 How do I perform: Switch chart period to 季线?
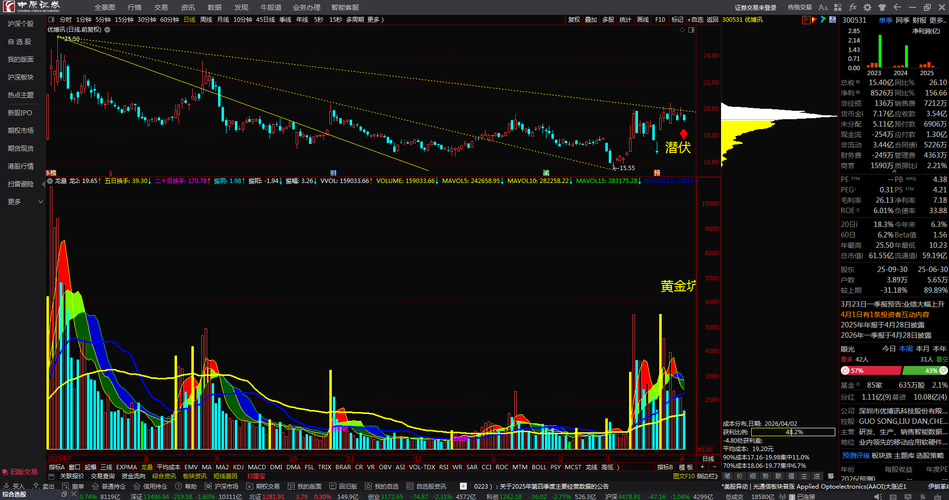pyautogui.click(x=285, y=19)
